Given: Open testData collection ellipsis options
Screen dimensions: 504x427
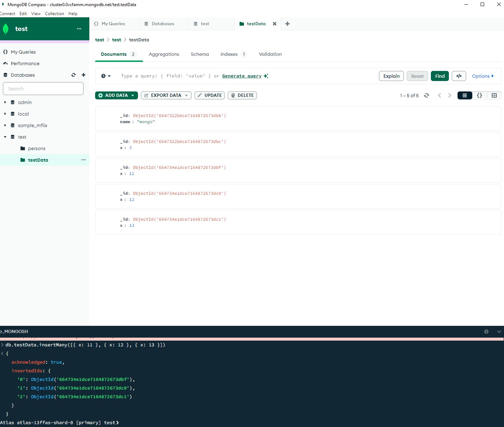Looking at the screenshot, I should coord(84,160).
